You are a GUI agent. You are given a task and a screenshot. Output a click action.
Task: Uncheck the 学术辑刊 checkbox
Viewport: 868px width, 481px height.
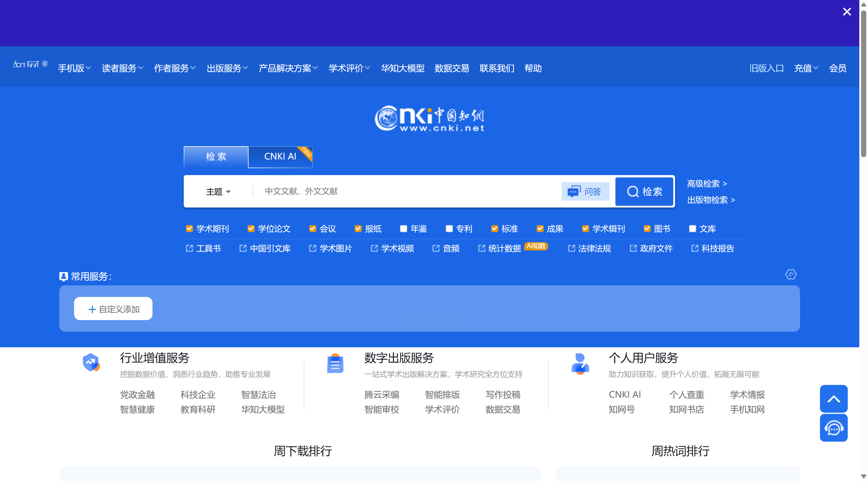(586, 229)
